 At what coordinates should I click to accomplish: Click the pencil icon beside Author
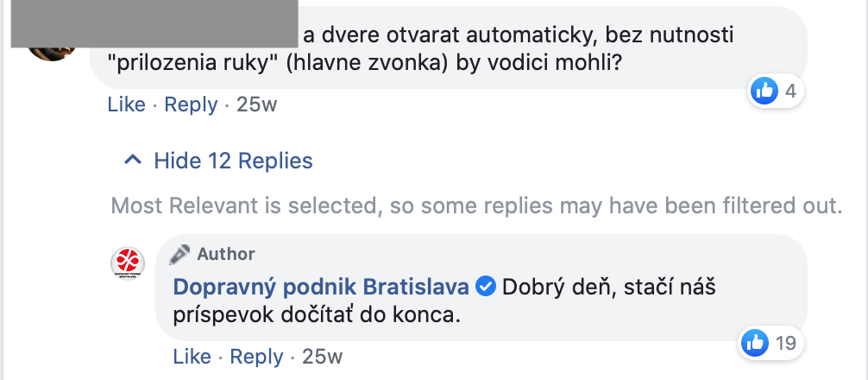(x=179, y=255)
